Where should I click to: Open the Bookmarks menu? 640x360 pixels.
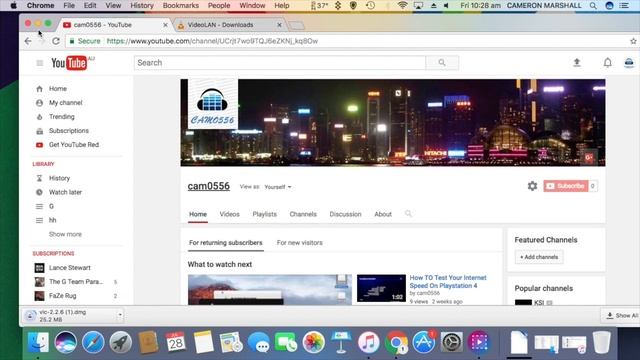[181, 6]
